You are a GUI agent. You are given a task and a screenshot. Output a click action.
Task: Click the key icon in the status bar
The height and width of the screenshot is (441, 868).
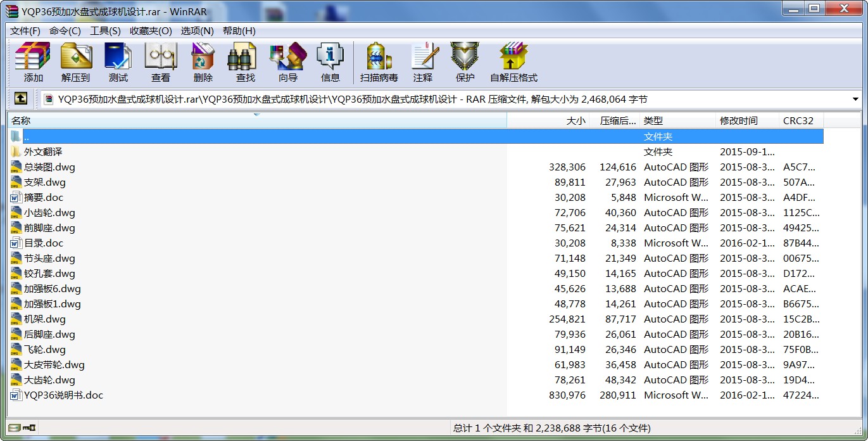click(x=28, y=428)
